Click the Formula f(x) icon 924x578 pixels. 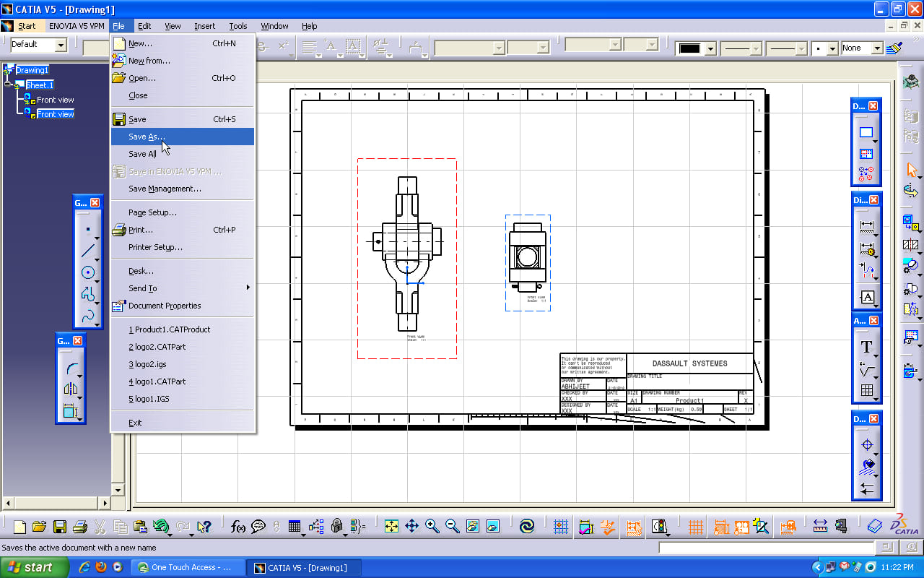point(238,527)
